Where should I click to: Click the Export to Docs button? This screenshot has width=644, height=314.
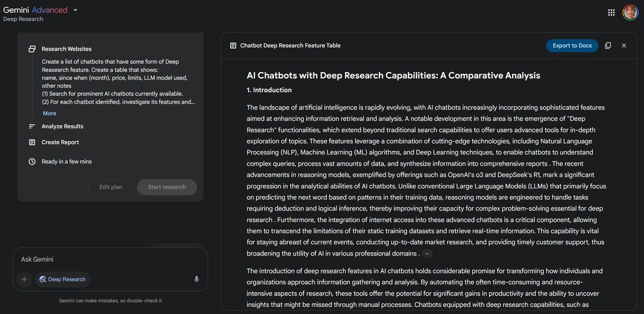click(572, 46)
